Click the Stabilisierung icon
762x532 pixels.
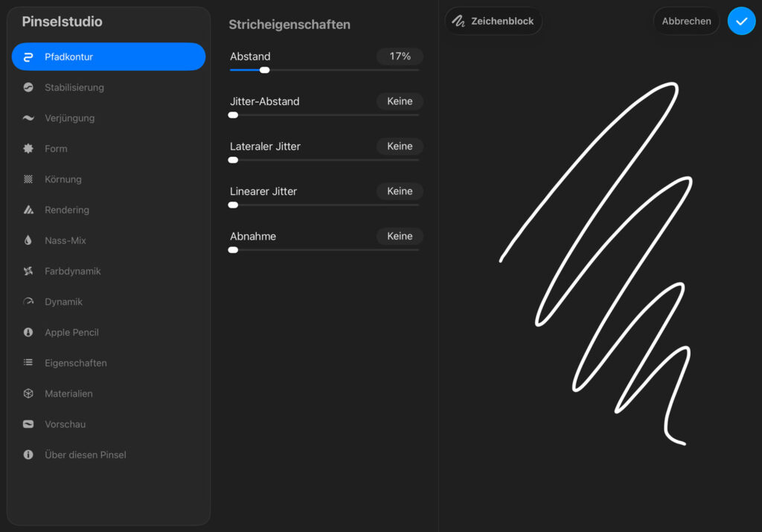coord(28,88)
